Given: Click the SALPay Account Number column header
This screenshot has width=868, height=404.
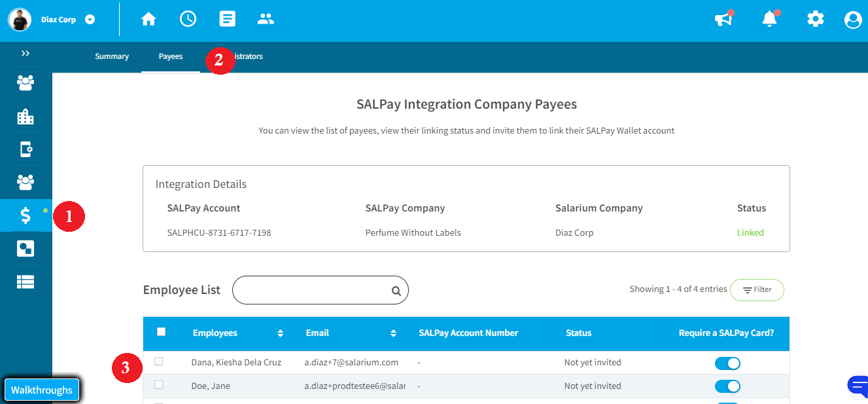Looking at the screenshot, I should click(468, 333).
